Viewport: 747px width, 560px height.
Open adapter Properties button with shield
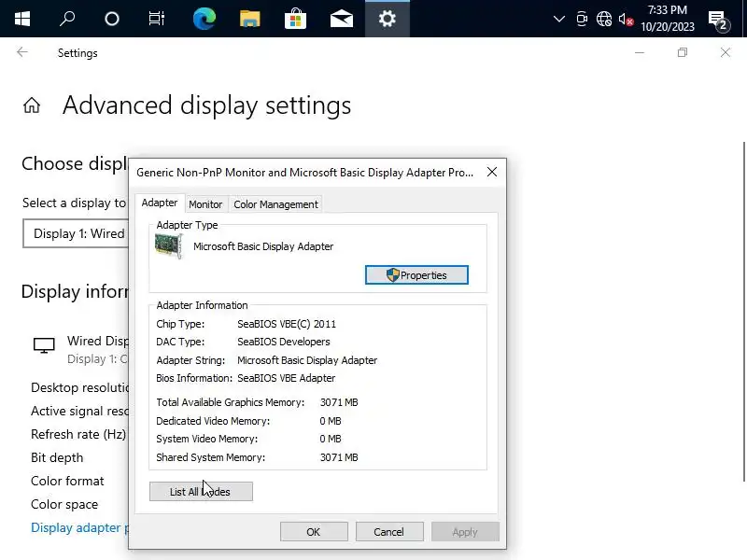click(416, 275)
